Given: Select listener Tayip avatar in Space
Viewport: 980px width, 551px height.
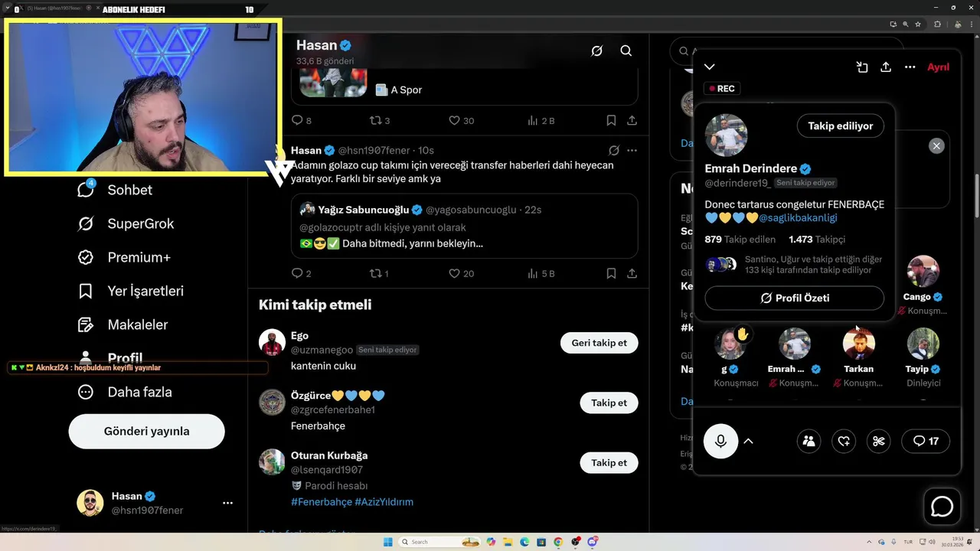Looking at the screenshot, I should 923,344.
